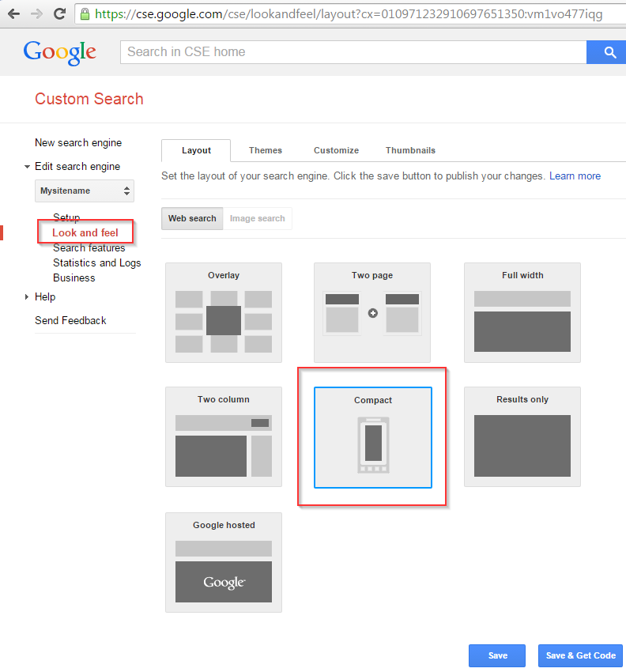This screenshot has height=672, width=626.
Task: Click the browser address bar URL
Action: [349, 14]
